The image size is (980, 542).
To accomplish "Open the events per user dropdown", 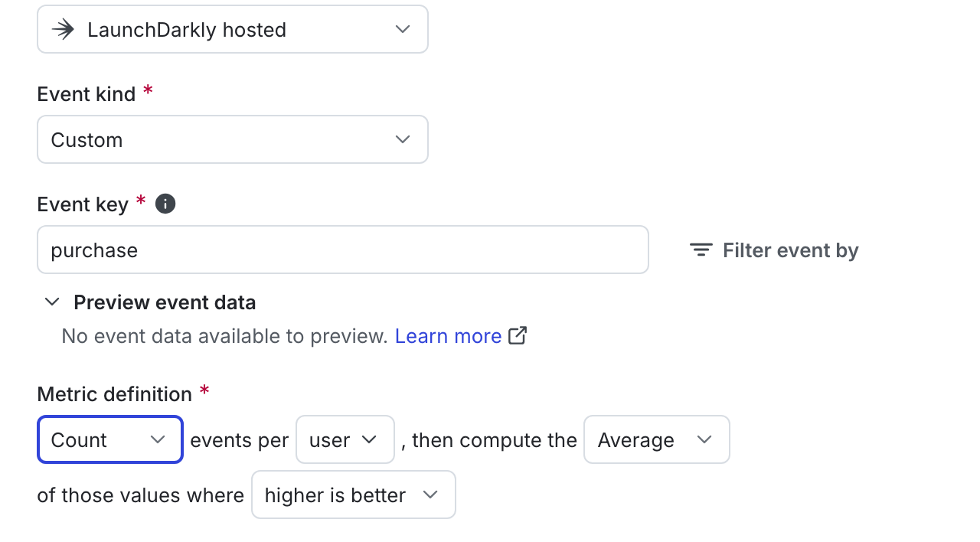I will click(x=345, y=439).
